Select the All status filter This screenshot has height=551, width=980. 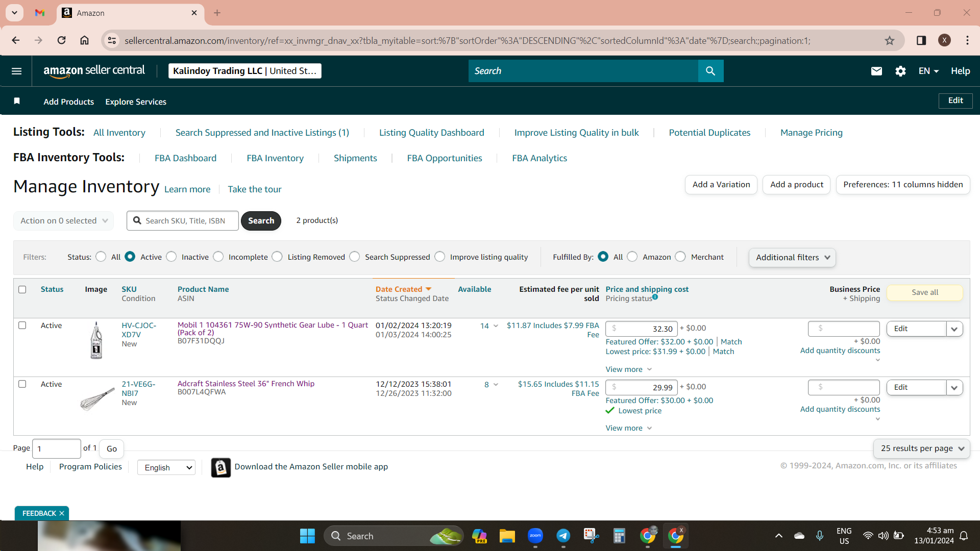101,257
